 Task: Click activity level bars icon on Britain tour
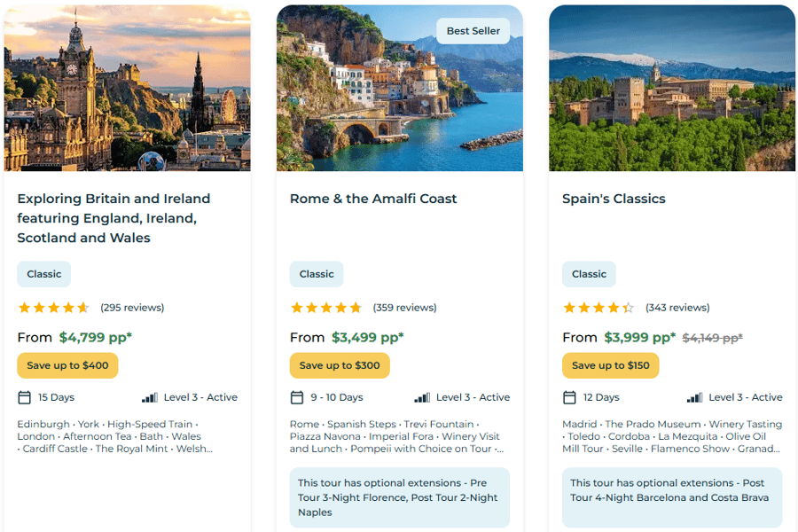[150, 397]
